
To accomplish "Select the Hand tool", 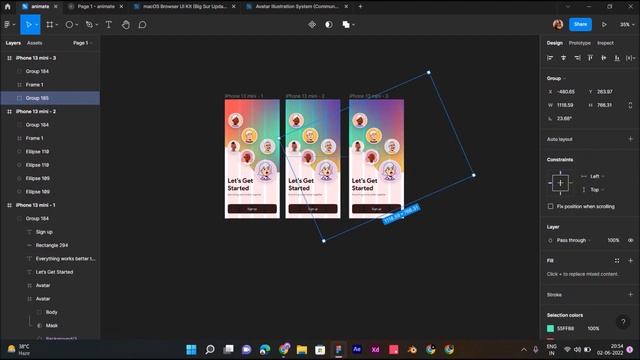I will (126, 24).
